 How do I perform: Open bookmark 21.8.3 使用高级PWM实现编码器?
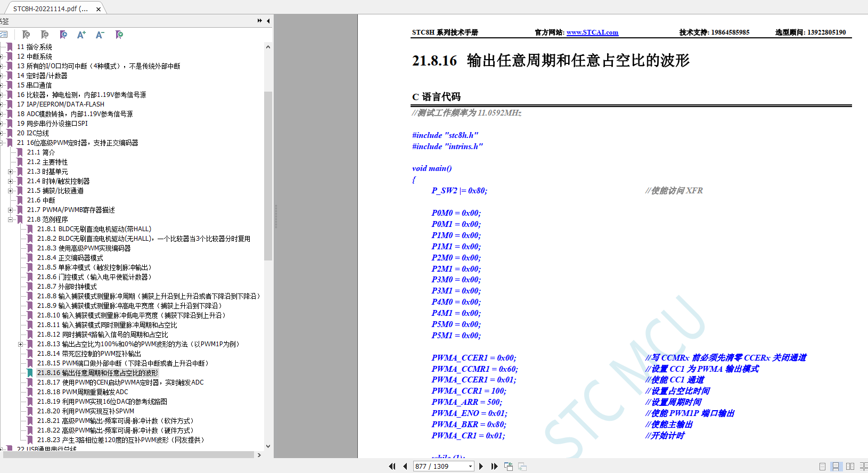(x=84, y=248)
